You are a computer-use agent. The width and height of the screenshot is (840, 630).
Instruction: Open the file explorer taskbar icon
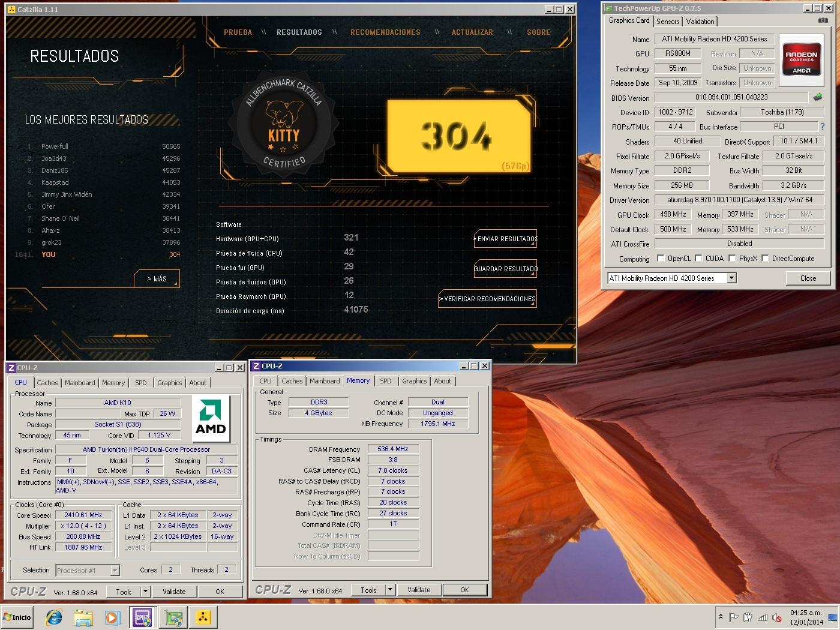click(83, 617)
